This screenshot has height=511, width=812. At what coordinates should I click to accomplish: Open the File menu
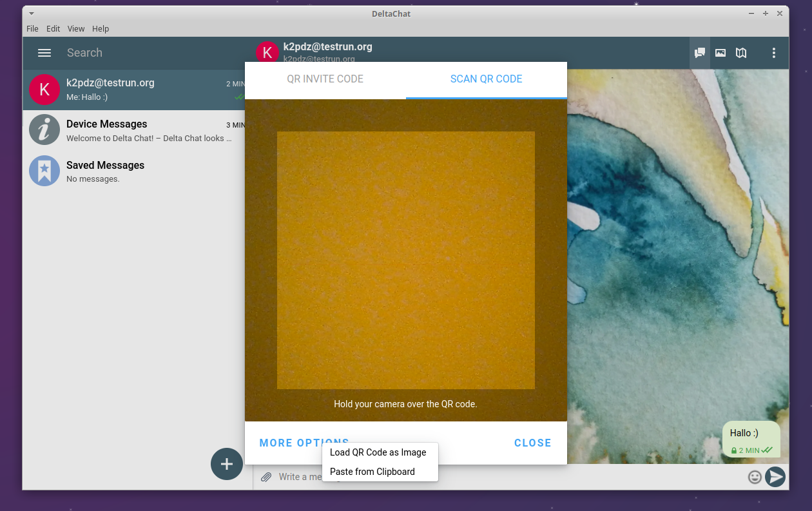32,28
